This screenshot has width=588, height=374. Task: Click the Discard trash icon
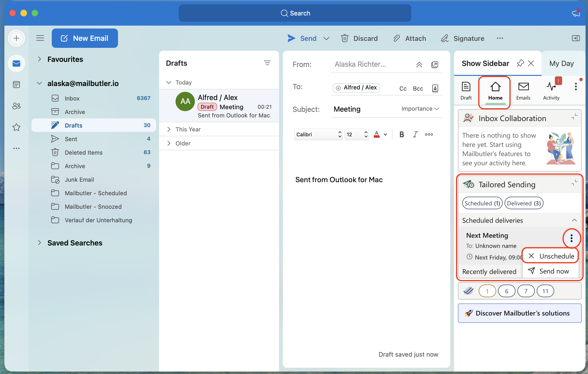[345, 38]
